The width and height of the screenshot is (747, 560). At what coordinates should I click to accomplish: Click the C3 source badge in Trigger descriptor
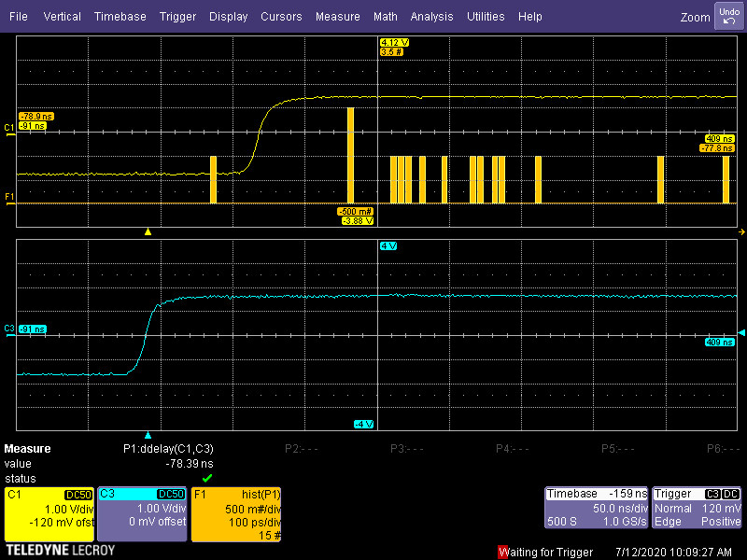(x=712, y=494)
